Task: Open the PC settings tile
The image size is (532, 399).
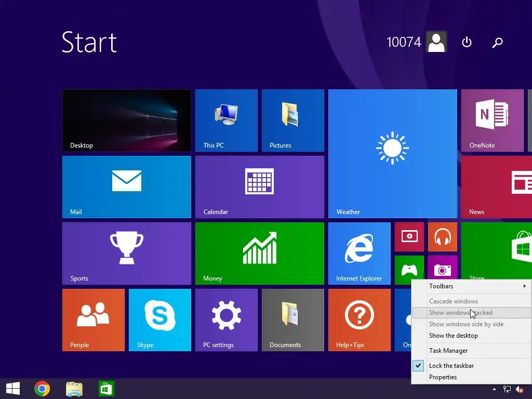Action: click(x=227, y=320)
